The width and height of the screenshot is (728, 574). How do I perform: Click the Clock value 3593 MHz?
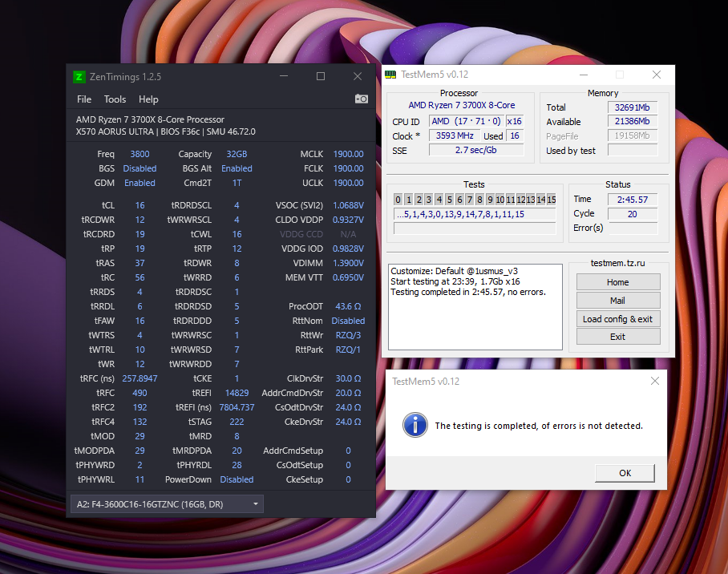click(x=455, y=135)
